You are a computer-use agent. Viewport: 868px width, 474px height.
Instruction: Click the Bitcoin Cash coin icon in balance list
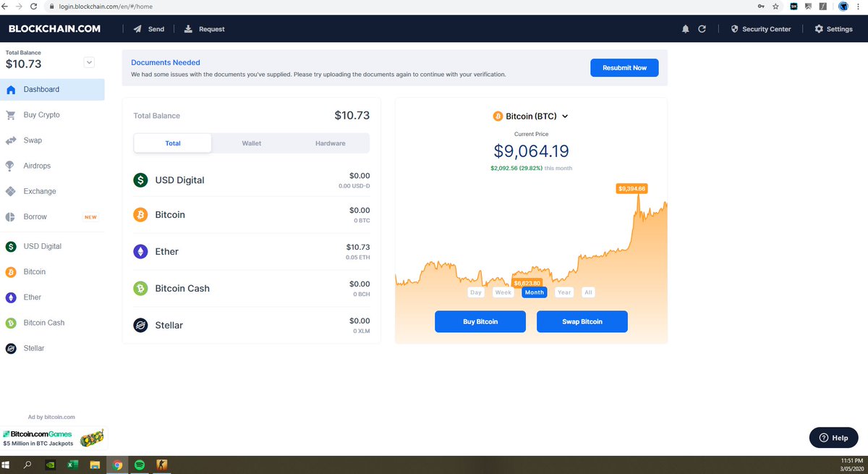click(140, 288)
